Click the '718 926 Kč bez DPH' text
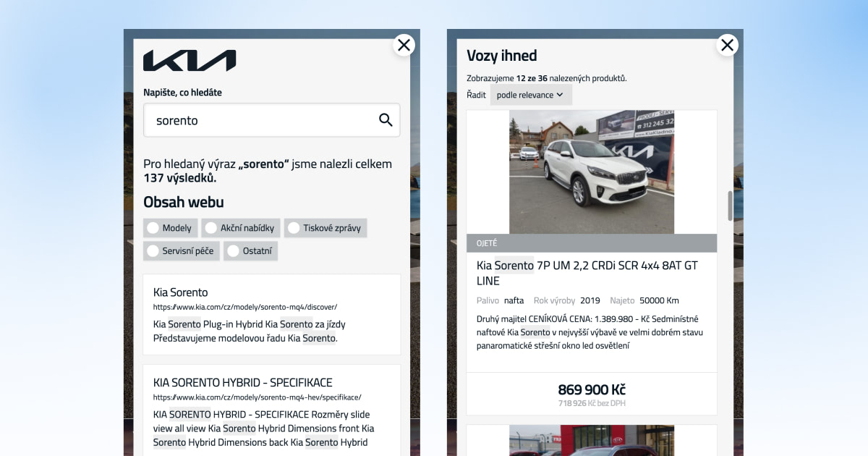Screen dimensions: 868x456 (592, 403)
